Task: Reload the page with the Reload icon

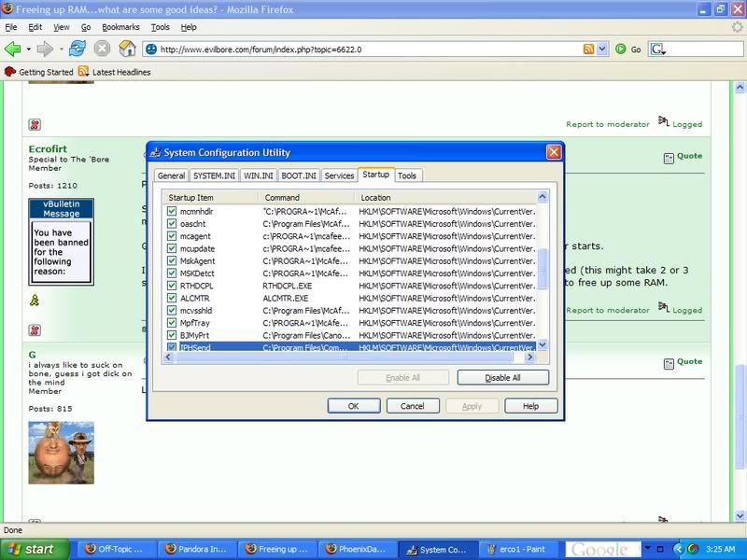Action: coord(78,49)
